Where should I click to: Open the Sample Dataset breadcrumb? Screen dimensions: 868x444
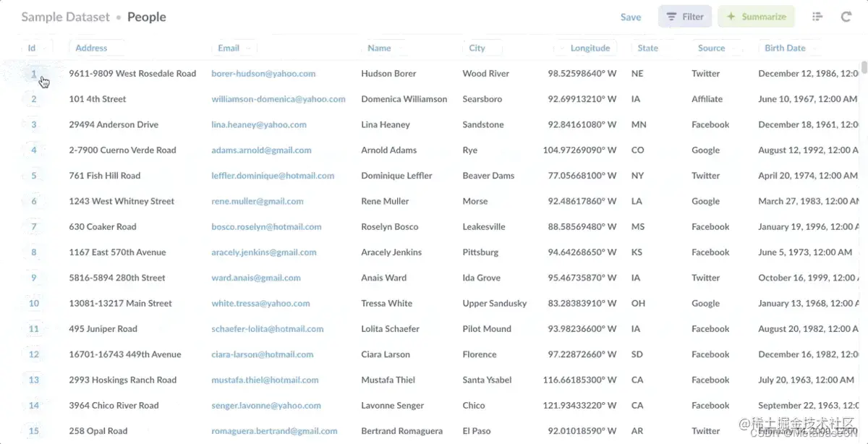point(65,17)
